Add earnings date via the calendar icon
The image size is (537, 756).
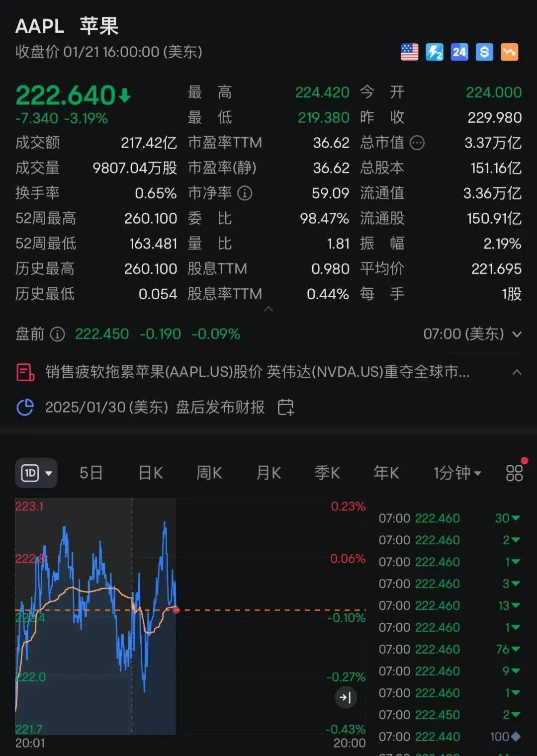click(285, 407)
